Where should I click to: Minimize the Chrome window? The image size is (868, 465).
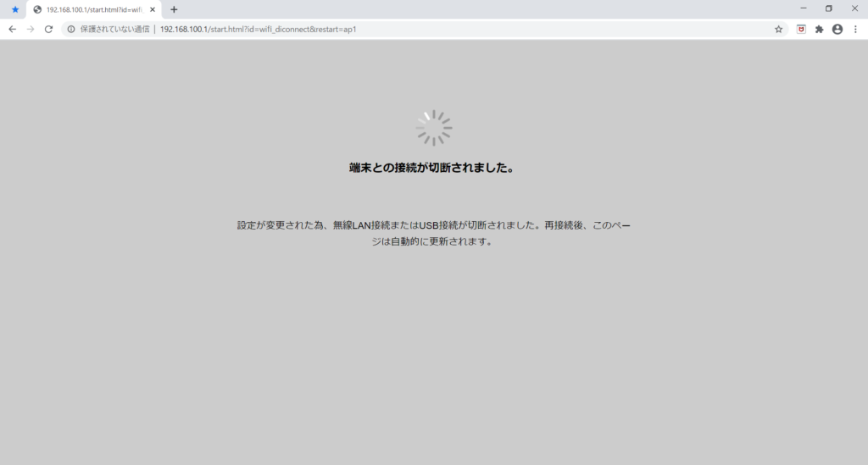[804, 8]
